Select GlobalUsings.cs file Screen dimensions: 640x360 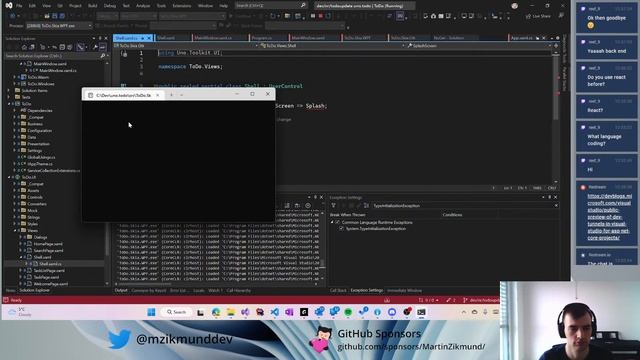41,157
